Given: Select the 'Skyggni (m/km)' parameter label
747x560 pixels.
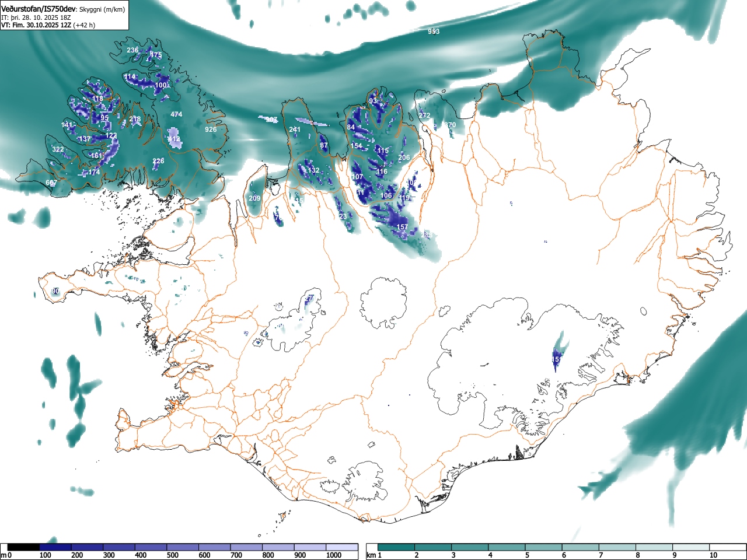Looking at the screenshot, I should pos(102,9).
